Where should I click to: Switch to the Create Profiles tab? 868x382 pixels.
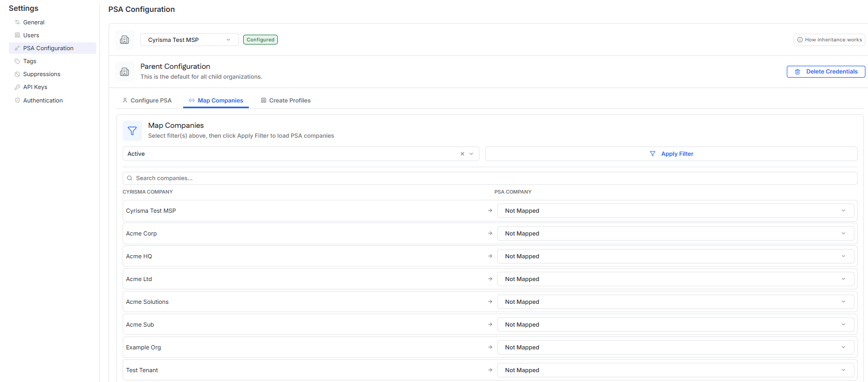[x=286, y=100]
